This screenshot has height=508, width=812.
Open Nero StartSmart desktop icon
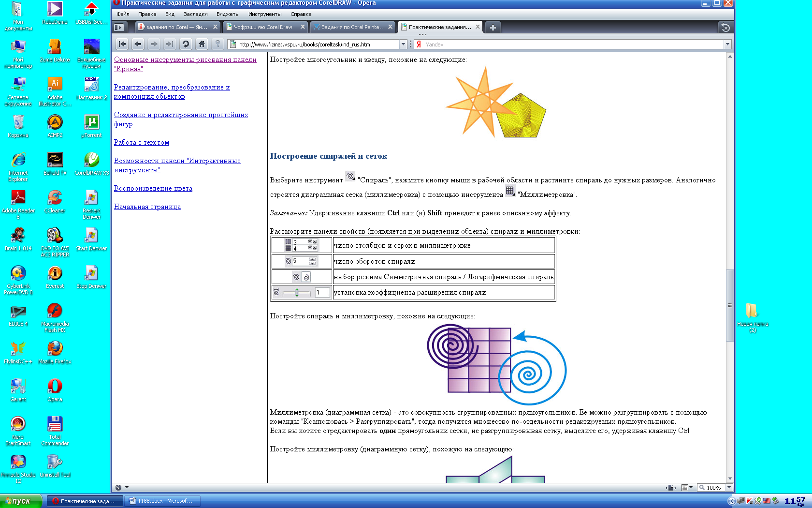coord(18,431)
